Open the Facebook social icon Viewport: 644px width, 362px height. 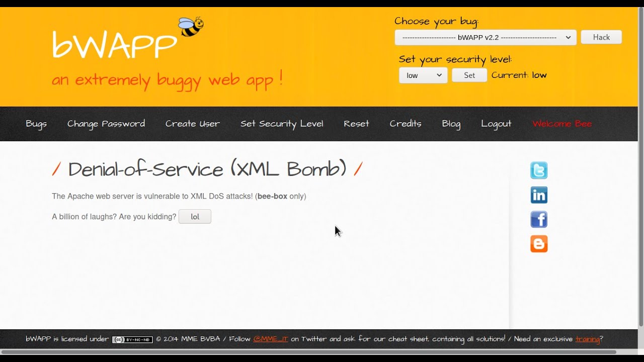click(x=539, y=219)
